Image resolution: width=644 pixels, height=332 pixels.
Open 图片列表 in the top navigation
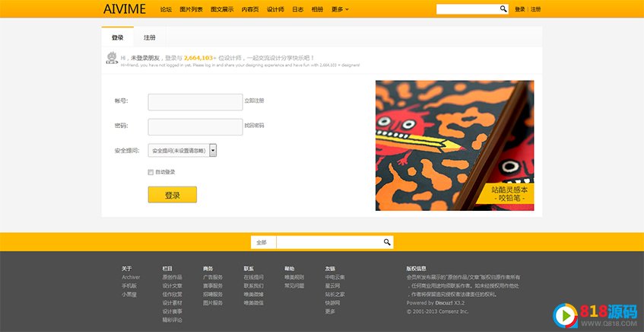[x=191, y=9]
